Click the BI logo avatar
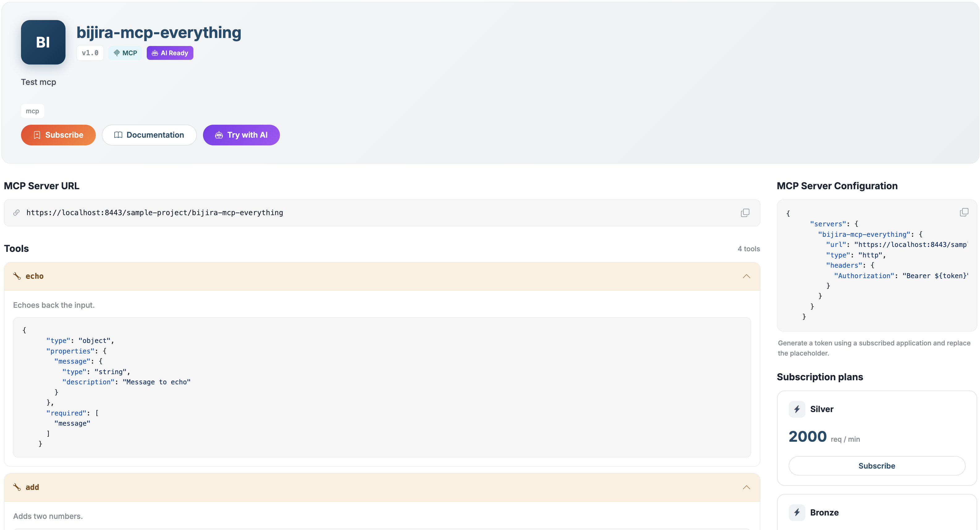The image size is (980, 530). [43, 42]
